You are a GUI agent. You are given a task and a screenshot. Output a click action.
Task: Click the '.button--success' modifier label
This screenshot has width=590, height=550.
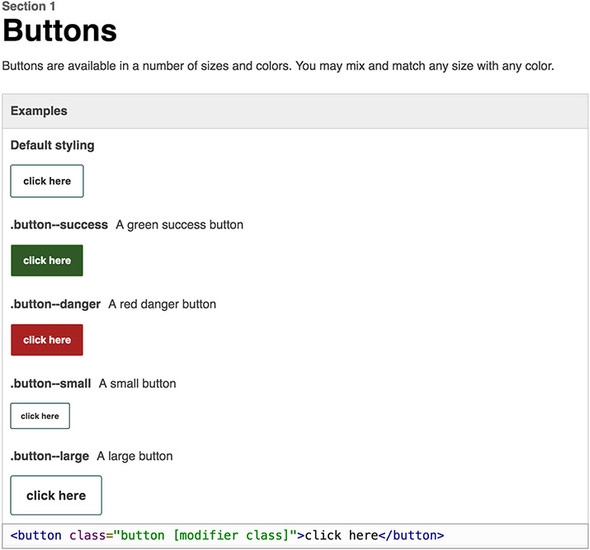tap(59, 225)
